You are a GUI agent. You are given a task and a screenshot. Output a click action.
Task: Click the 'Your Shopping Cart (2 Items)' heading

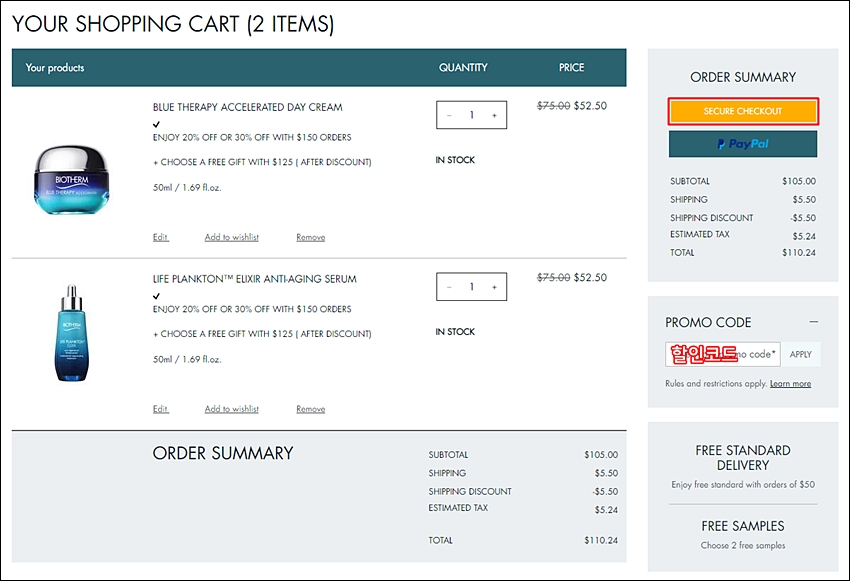[x=173, y=24]
